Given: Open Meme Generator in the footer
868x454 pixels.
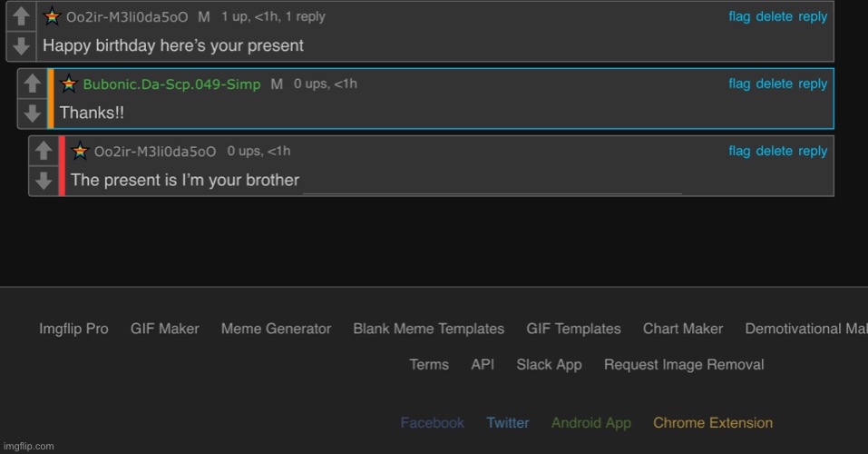Looking at the screenshot, I should tap(277, 329).
